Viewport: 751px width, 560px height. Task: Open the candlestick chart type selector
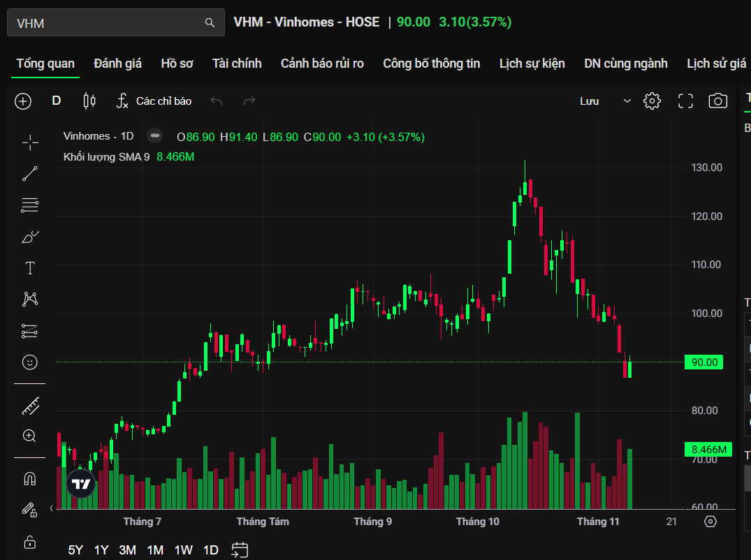click(89, 101)
